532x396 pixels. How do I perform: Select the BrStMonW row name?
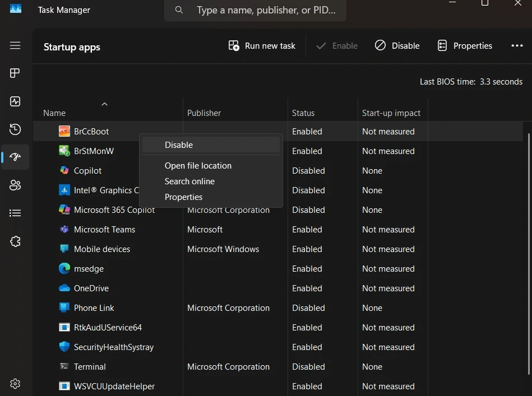click(94, 151)
